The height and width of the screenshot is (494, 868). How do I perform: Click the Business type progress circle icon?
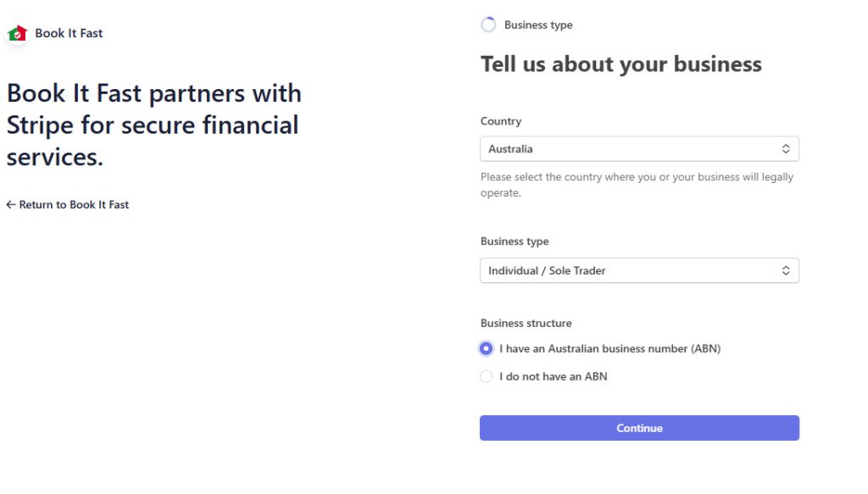[488, 25]
